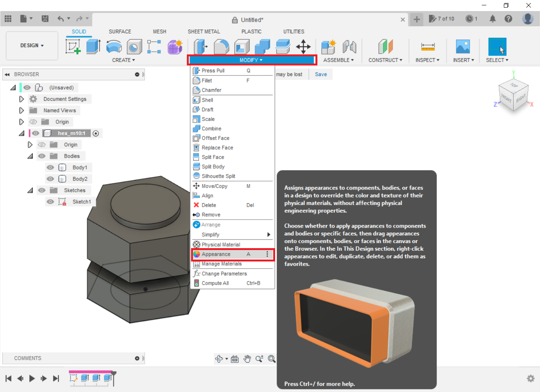The width and height of the screenshot is (540, 392).
Task: Activate the hex_m10:1 component radio button
Action: [96, 133]
